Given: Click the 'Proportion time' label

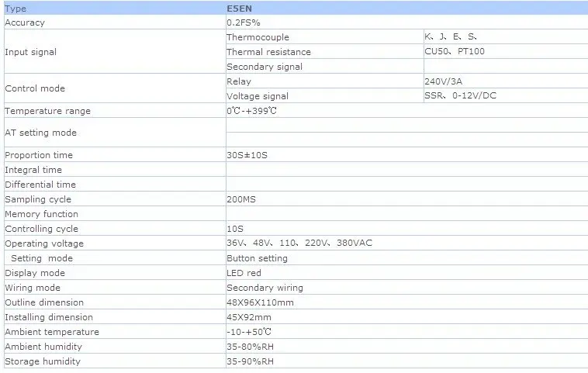Looking at the screenshot, I should [39, 155].
